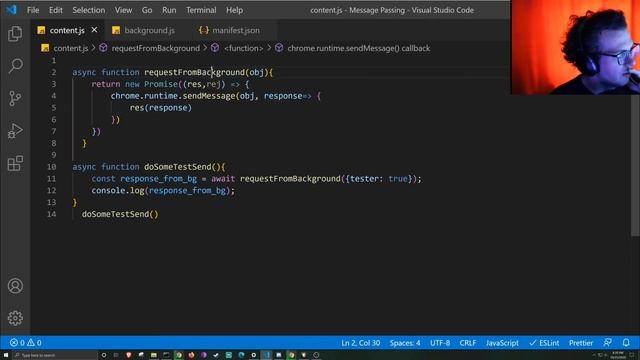The height and width of the screenshot is (360, 640).
Task: Click on 'res(response)' in line 5
Action: (160, 107)
